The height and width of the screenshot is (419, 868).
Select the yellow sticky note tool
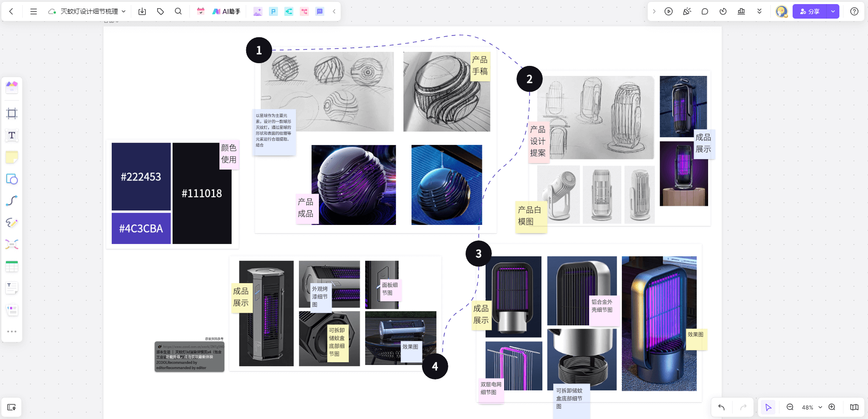(12, 157)
